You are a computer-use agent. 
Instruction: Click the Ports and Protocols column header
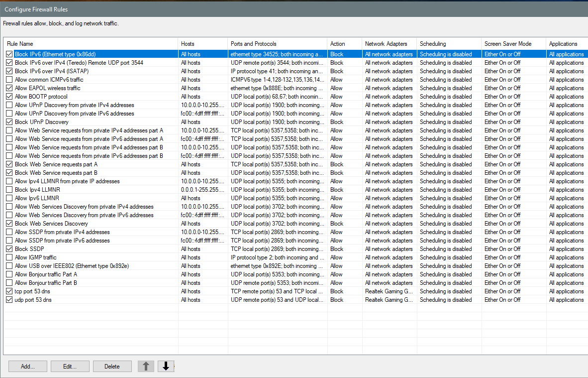pyautogui.click(x=277, y=44)
